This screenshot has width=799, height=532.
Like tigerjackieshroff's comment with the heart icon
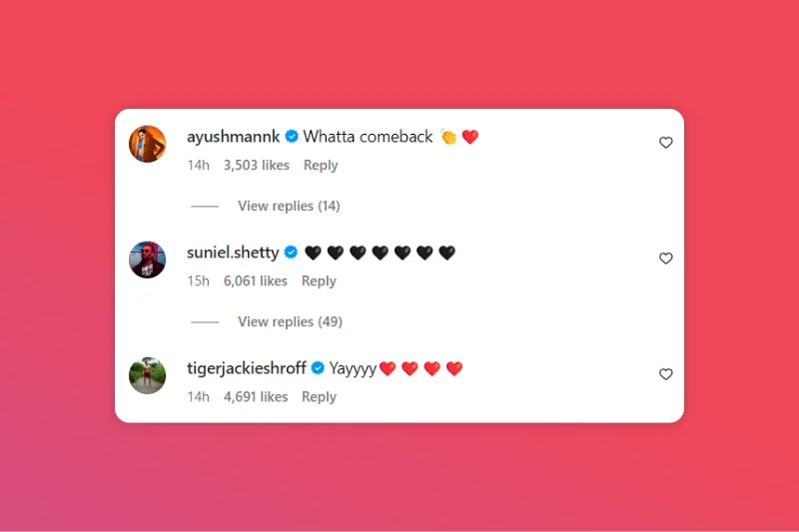(665, 374)
